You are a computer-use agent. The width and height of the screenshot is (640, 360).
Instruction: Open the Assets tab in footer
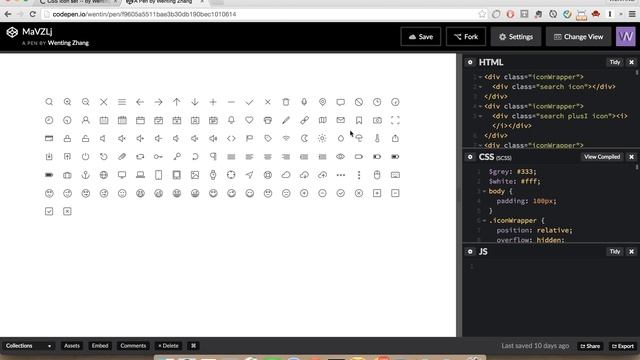72,346
